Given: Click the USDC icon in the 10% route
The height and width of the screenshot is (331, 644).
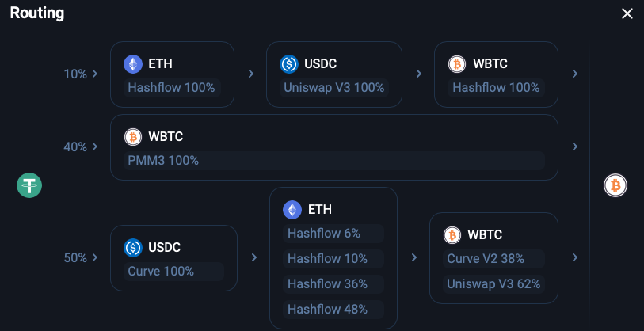Looking at the screenshot, I should pos(289,64).
